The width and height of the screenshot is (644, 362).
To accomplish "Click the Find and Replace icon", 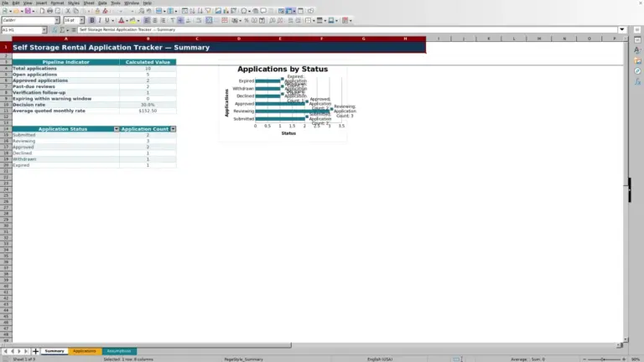I will click(x=141, y=11).
